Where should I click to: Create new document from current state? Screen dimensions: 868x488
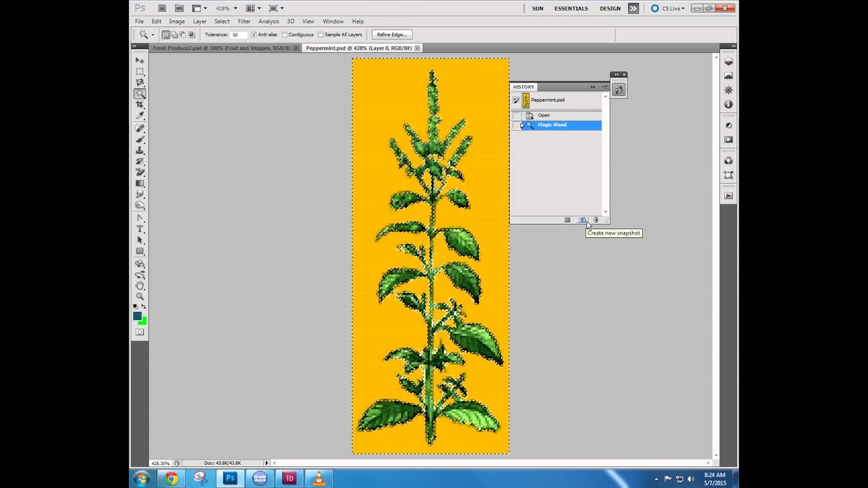pos(568,220)
